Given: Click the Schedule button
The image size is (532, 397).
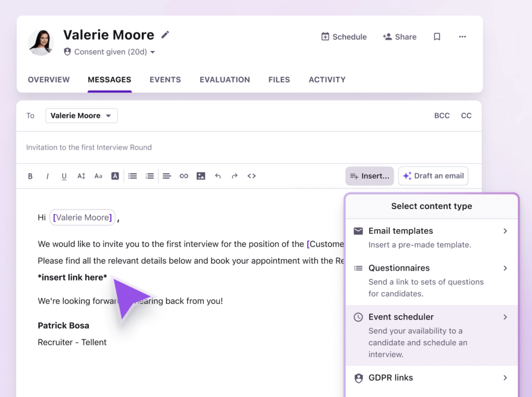Looking at the screenshot, I should [x=344, y=37].
